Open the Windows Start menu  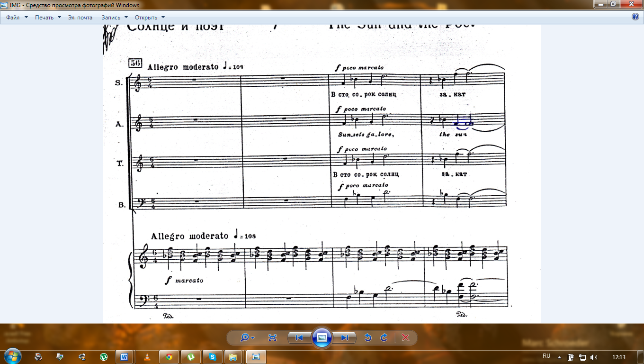click(12, 356)
